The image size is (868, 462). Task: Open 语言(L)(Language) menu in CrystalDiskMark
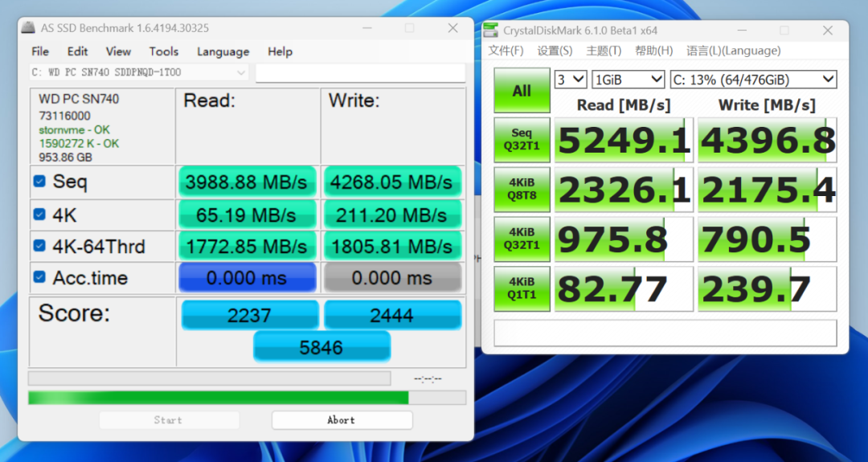pos(734,51)
